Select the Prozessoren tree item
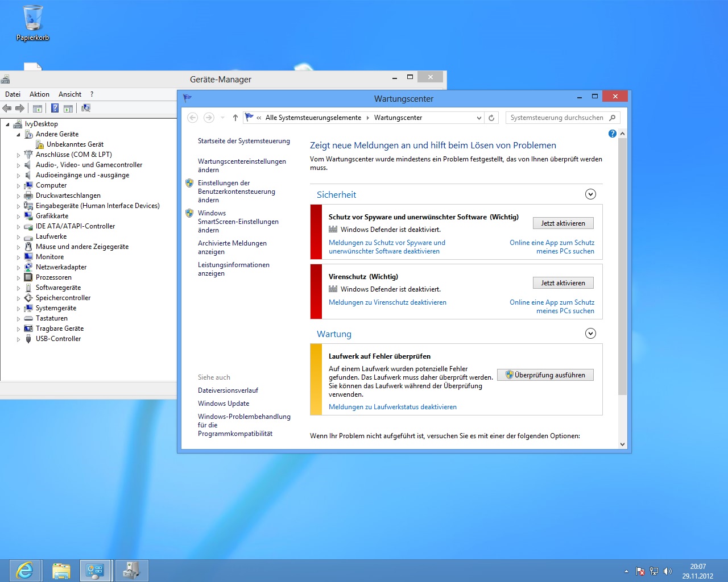 [x=53, y=277]
